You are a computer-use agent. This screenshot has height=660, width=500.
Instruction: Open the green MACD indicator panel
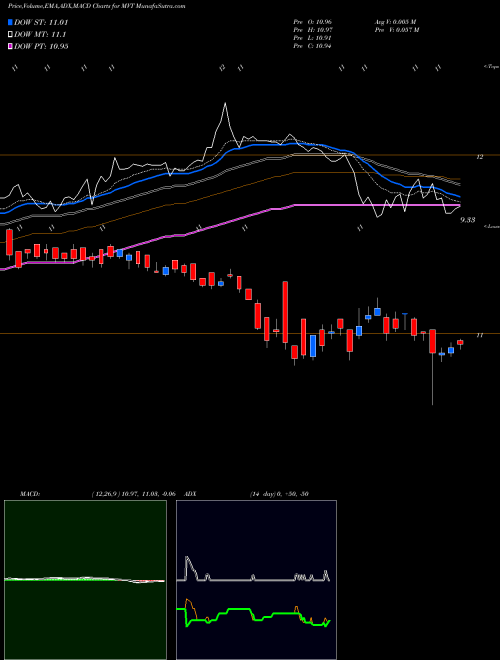(x=85, y=580)
